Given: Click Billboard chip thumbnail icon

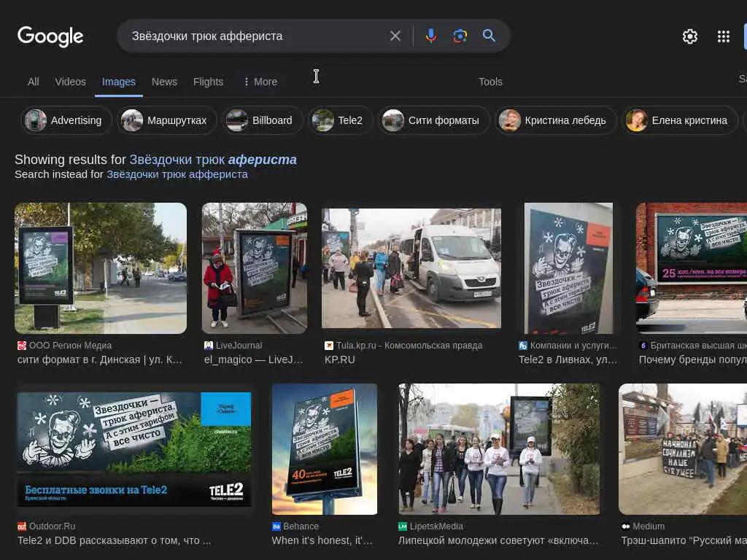Looking at the screenshot, I should 237,120.
